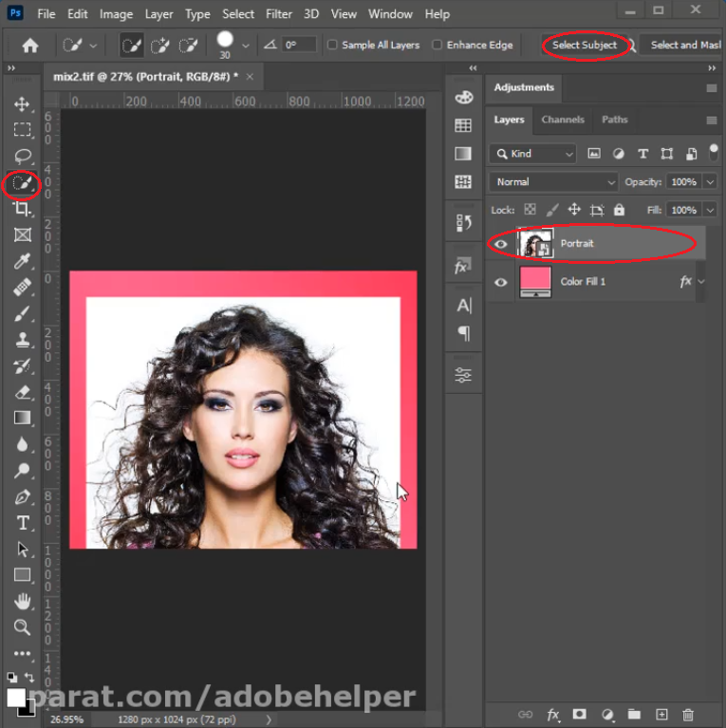Screen dimensions: 726x728
Task: Click the foreground color swatch
Action: (15, 698)
